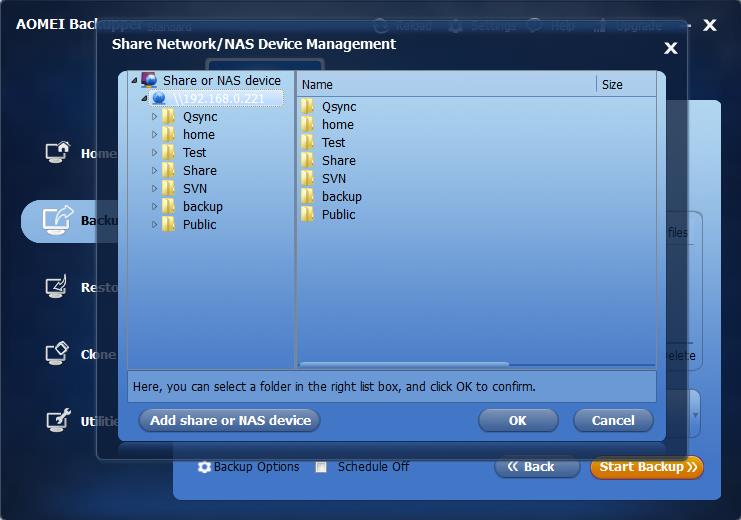Collapse the \\192.168.0.221 tree node
741x520 pixels.
(145, 99)
